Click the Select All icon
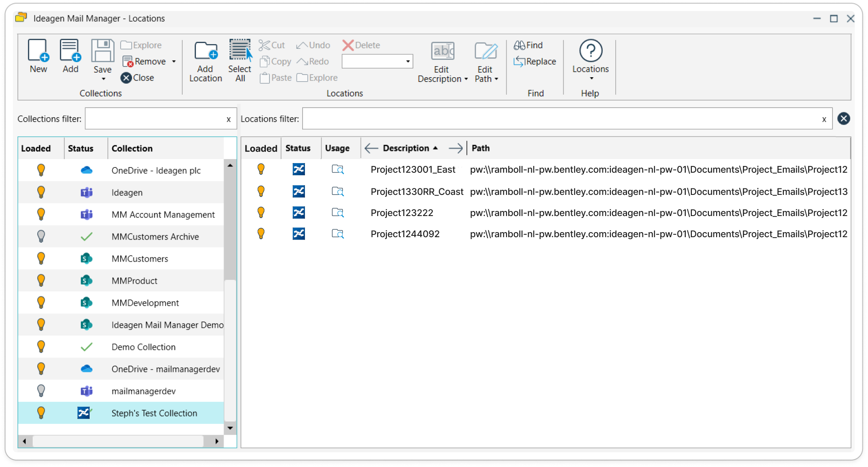 point(240,50)
